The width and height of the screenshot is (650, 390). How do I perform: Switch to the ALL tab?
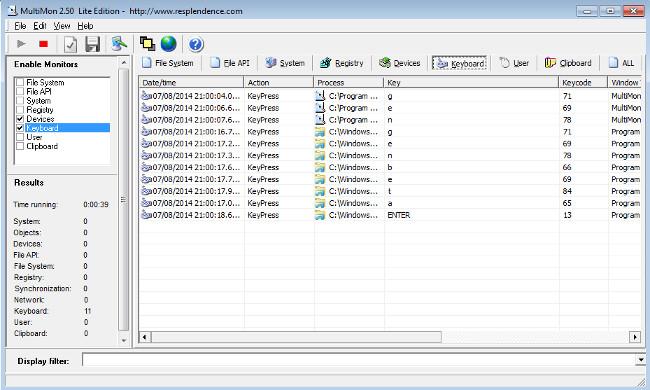point(622,63)
